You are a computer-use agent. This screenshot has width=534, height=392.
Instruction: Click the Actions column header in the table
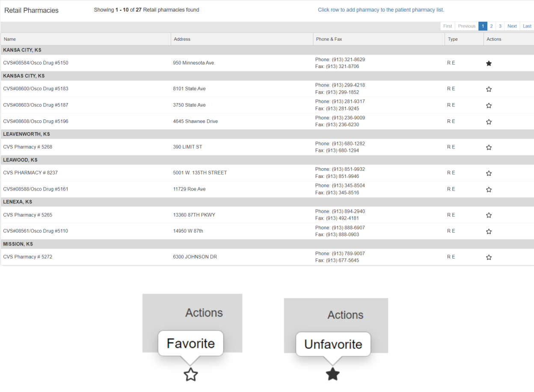[x=509, y=39]
